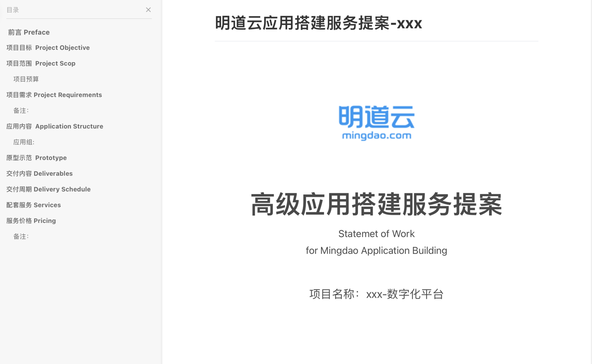The image size is (592, 364).
Task: Click the 高级应用搭建服务提案 heading
Action: tap(376, 204)
